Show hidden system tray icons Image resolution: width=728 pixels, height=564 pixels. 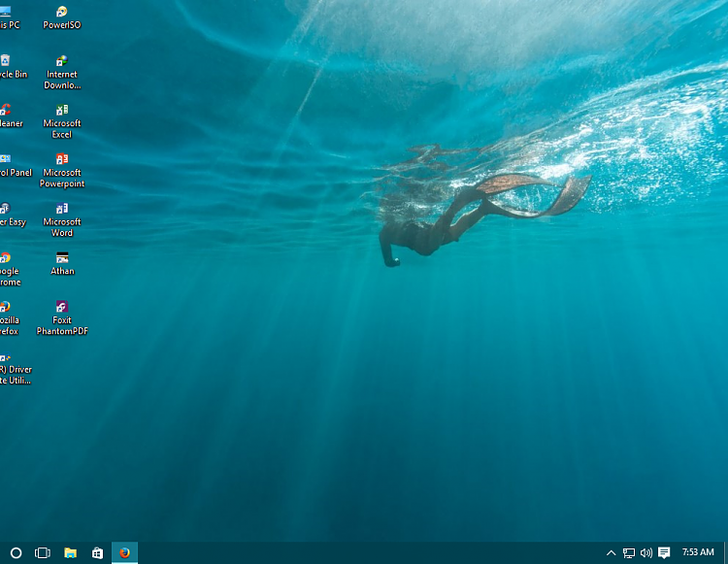611,553
